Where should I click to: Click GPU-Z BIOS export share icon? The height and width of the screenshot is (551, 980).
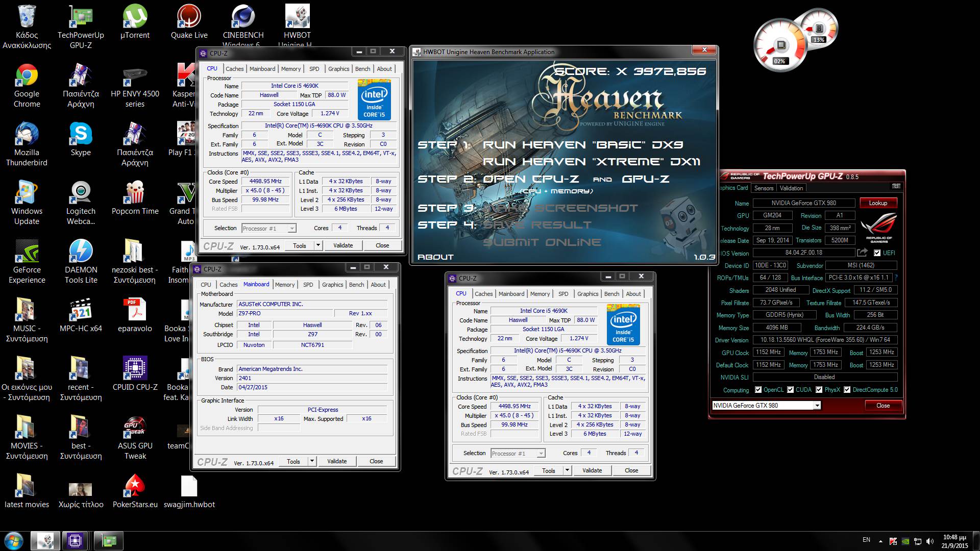862,252
